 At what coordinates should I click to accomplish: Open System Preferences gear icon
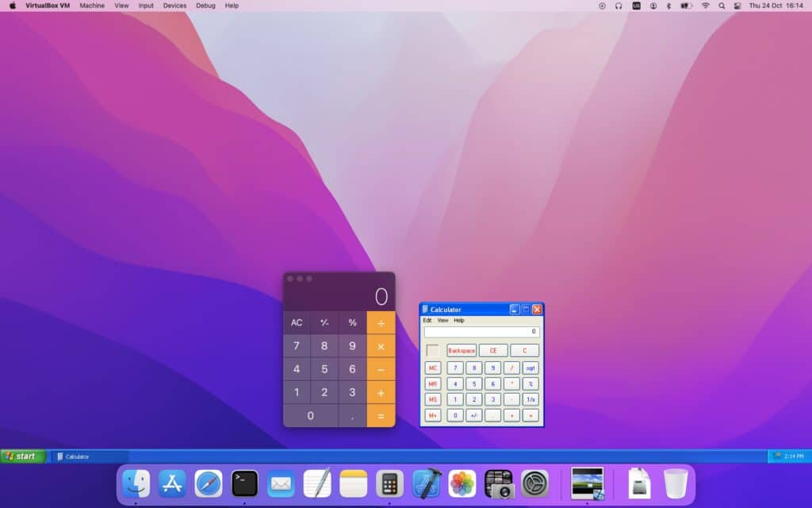point(535,483)
